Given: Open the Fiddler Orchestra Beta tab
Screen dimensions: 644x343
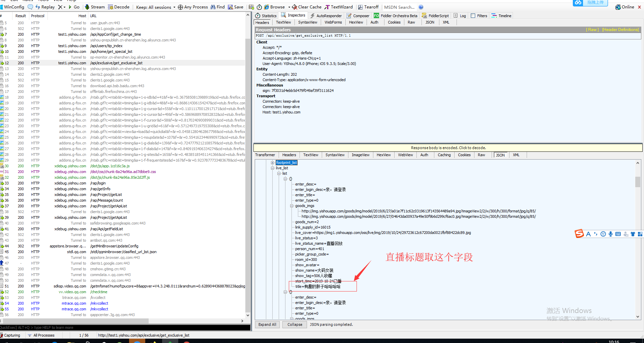Looking at the screenshot, I should point(396,15).
